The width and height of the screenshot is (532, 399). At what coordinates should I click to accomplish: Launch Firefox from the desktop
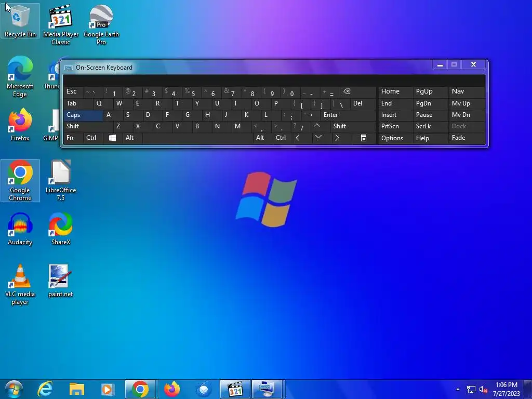[x=20, y=125]
